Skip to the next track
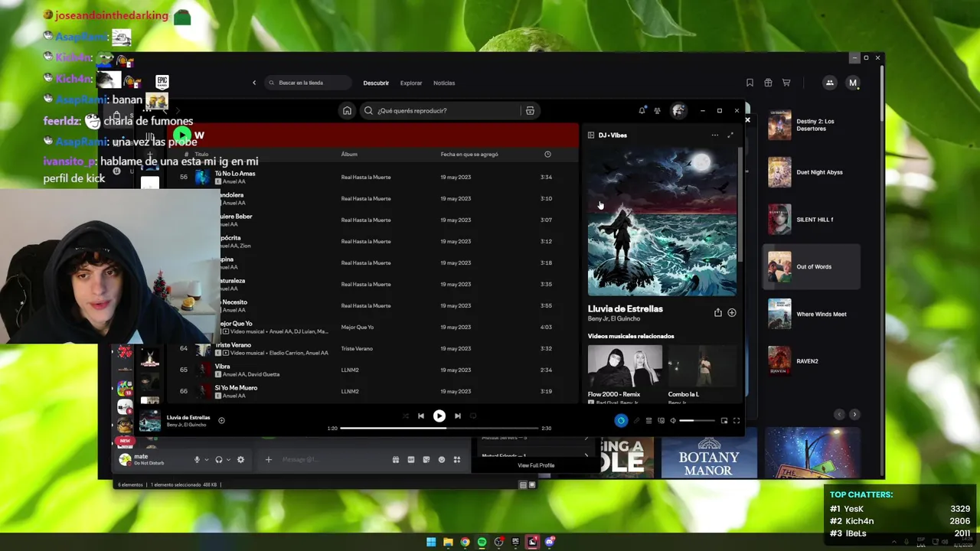This screenshot has width=980, height=551. coord(458,416)
